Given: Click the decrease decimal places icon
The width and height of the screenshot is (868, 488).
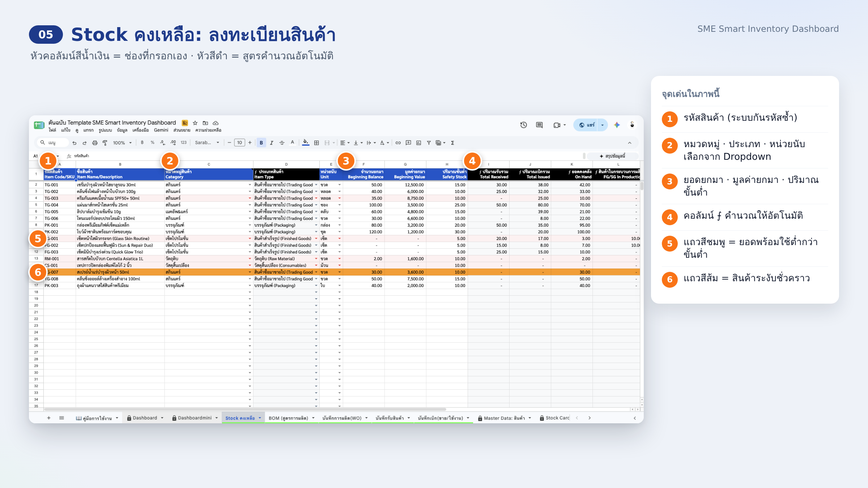Looking at the screenshot, I should pyautogui.click(x=163, y=143).
